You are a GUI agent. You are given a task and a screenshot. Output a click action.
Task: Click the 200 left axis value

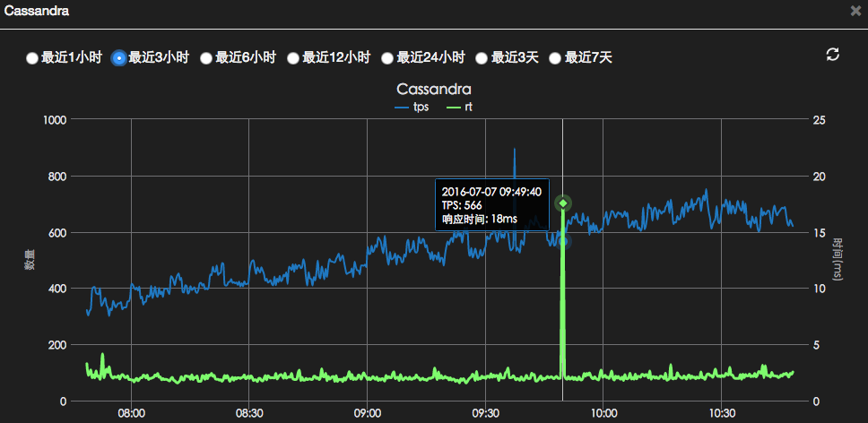(57, 346)
